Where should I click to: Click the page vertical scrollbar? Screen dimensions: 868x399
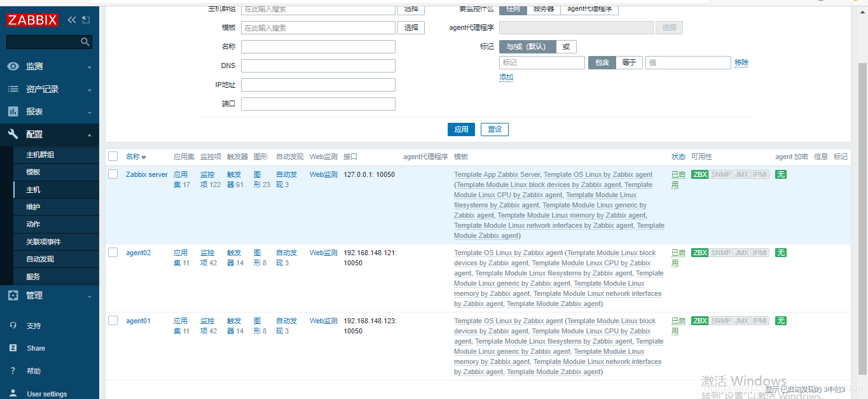pos(863,220)
